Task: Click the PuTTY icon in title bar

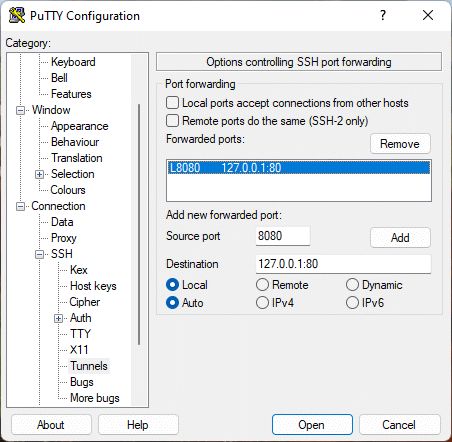Action: point(17,15)
